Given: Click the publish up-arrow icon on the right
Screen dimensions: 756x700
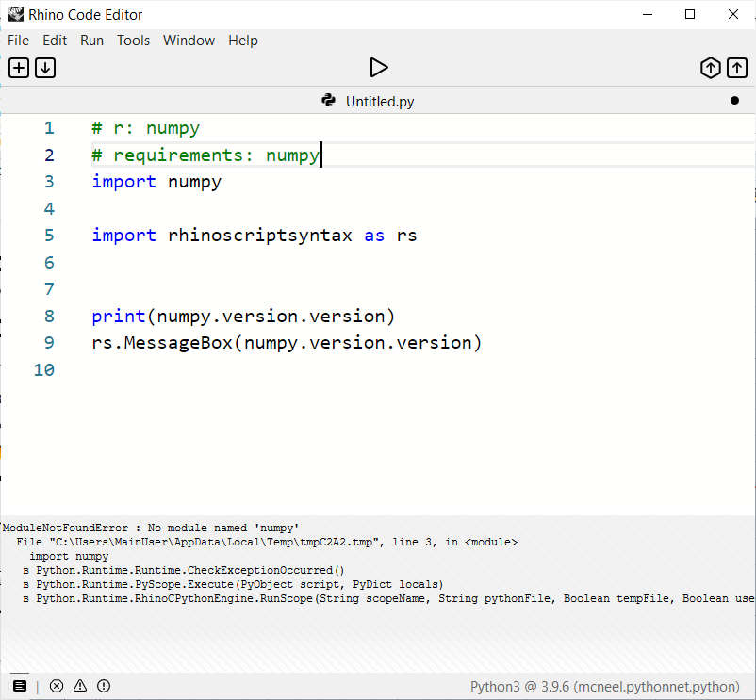Looking at the screenshot, I should coord(711,67).
